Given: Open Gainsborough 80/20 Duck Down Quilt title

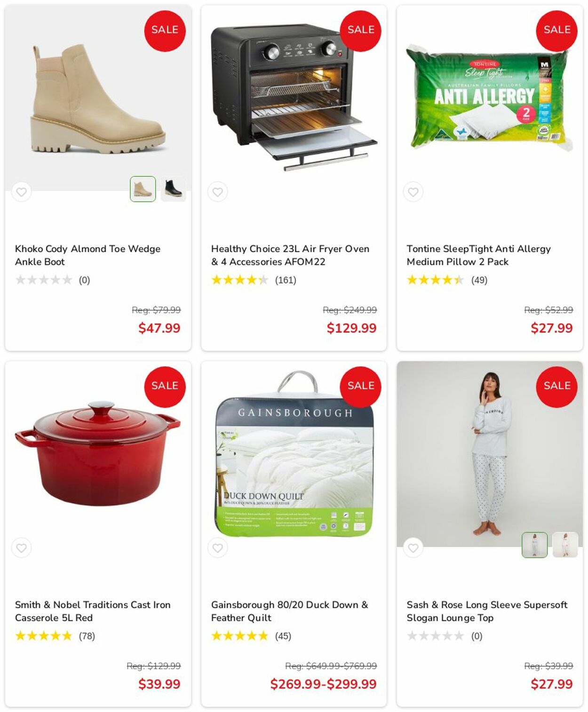Looking at the screenshot, I should (289, 611).
